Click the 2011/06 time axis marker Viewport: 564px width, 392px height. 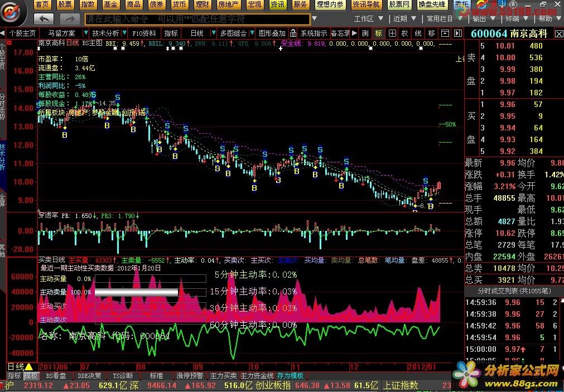click(x=53, y=367)
